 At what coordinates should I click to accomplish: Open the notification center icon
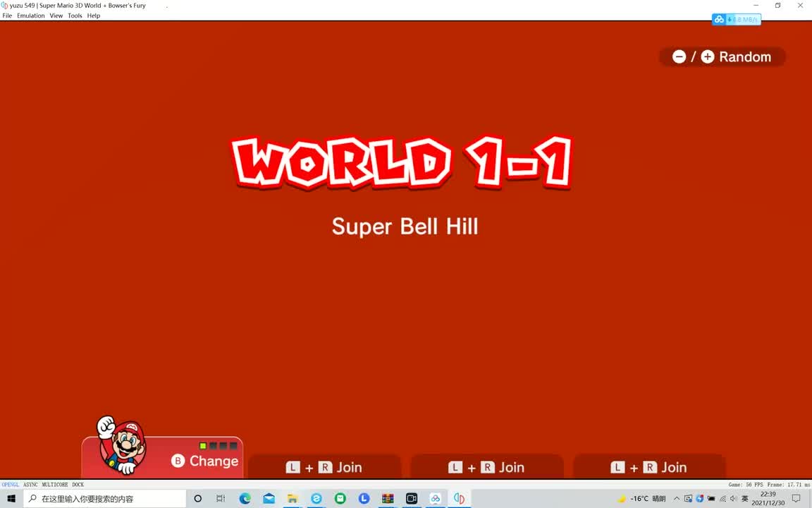(796, 498)
